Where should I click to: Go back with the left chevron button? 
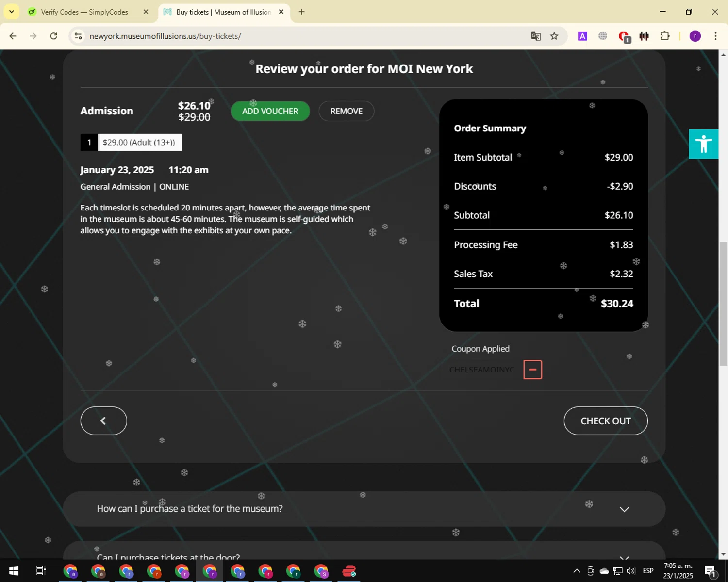pyautogui.click(x=103, y=420)
